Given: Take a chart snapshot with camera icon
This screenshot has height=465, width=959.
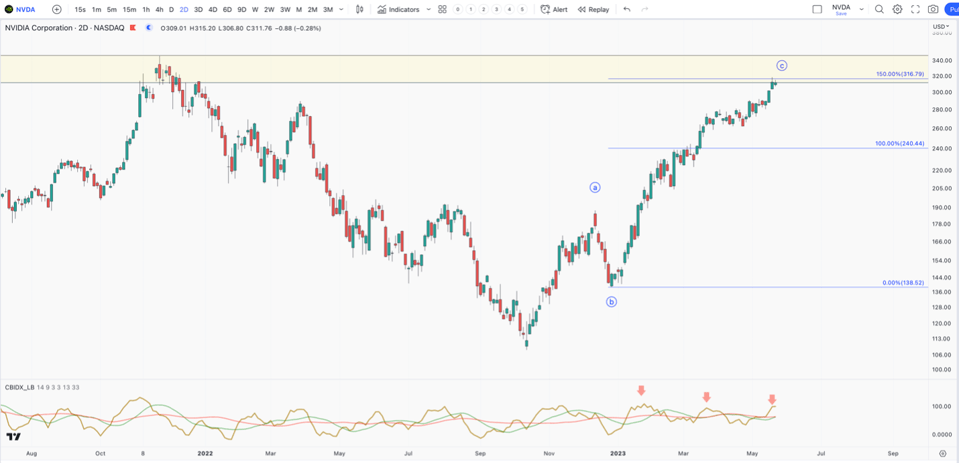Looking at the screenshot, I should [x=933, y=9].
